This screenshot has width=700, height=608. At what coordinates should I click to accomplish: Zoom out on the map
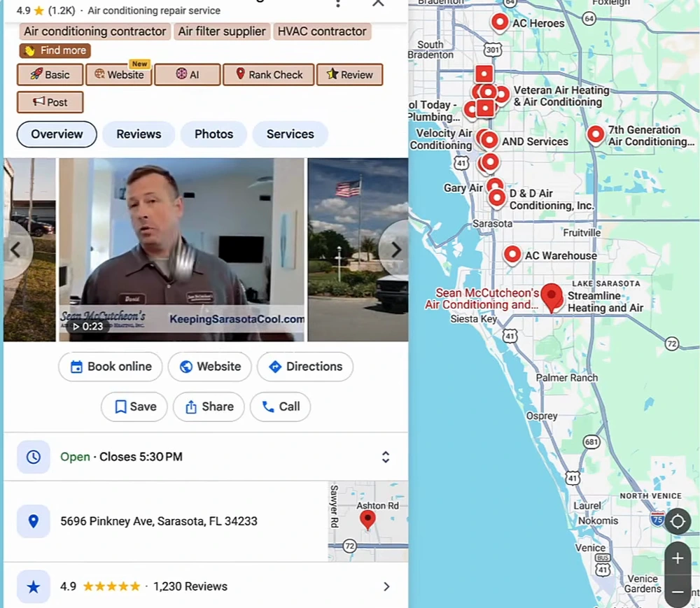pos(678,592)
